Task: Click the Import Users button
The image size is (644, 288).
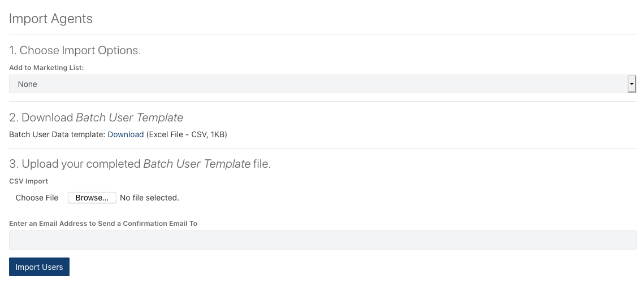Action: point(40,267)
